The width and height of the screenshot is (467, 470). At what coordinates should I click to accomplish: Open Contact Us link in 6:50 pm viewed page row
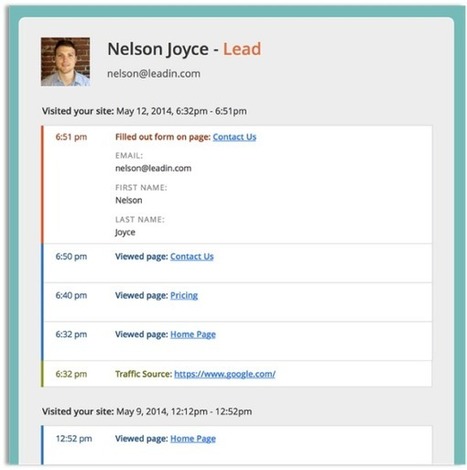click(x=192, y=257)
